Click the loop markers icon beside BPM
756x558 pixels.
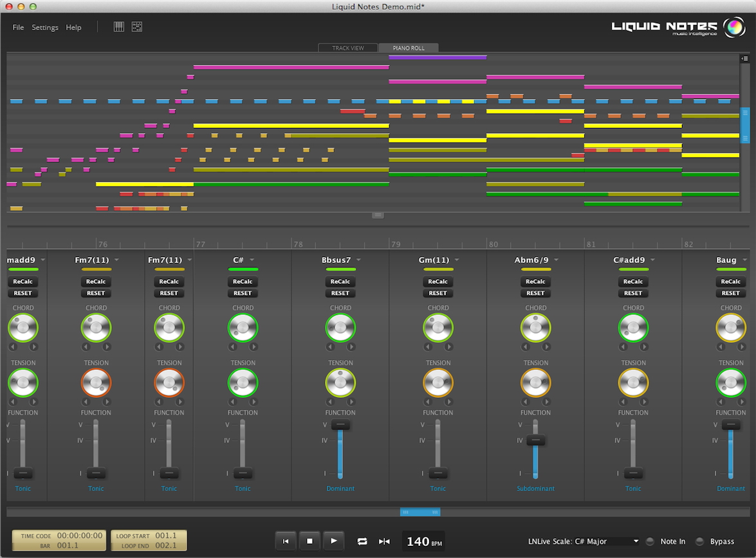[x=384, y=541]
